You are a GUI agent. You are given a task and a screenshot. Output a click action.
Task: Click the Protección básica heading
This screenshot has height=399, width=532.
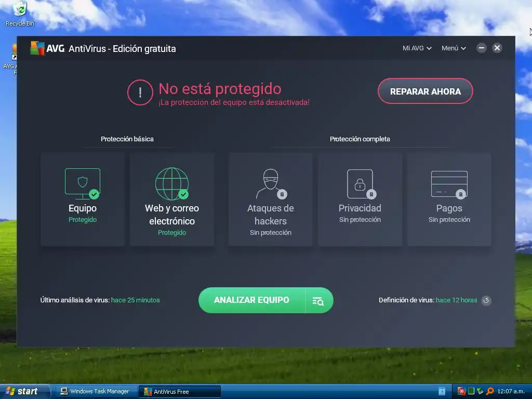tap(127, 139)
